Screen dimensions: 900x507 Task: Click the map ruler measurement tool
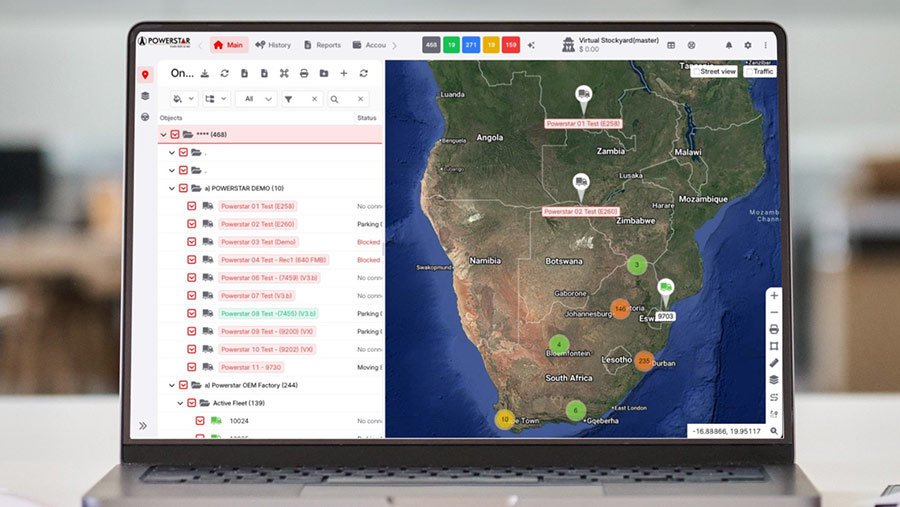point(774,362)
